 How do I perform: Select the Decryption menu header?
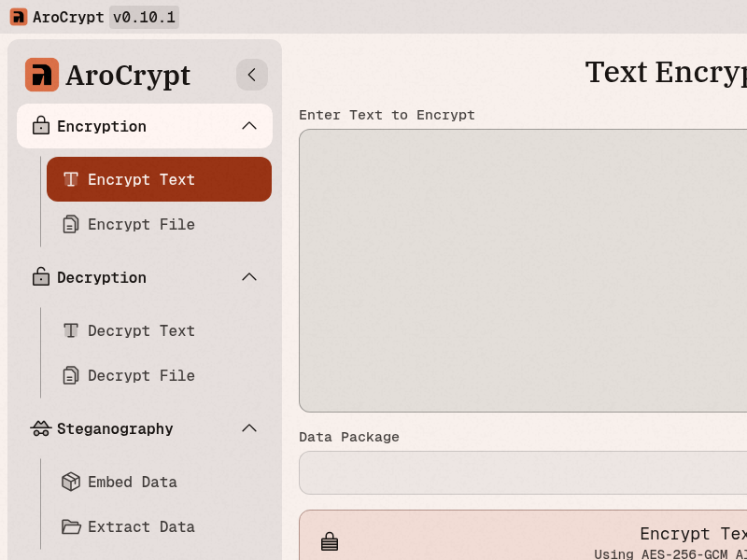click(x=145, y=277)
